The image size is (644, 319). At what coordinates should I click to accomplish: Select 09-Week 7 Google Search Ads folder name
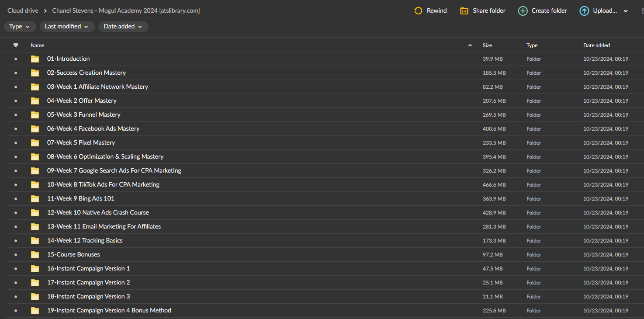click(x=114, y=170)
